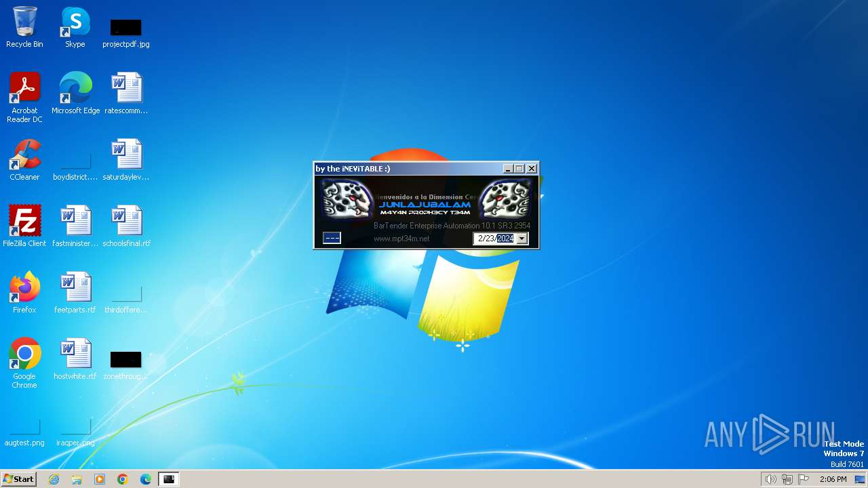Select the Skype desktop shortcut
The height and width of the screenshot is (488, 868).
pos(75,28)
